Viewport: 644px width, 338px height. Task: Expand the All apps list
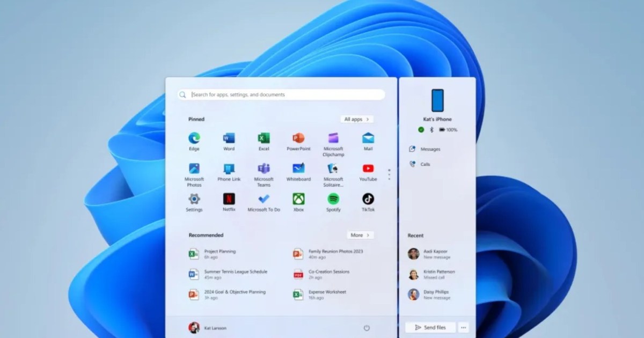click(x=357, y=119)
